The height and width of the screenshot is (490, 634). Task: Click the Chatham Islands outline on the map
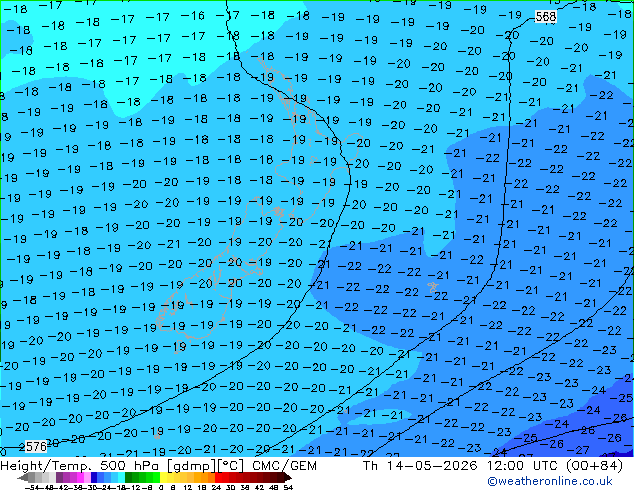[433, 287]
